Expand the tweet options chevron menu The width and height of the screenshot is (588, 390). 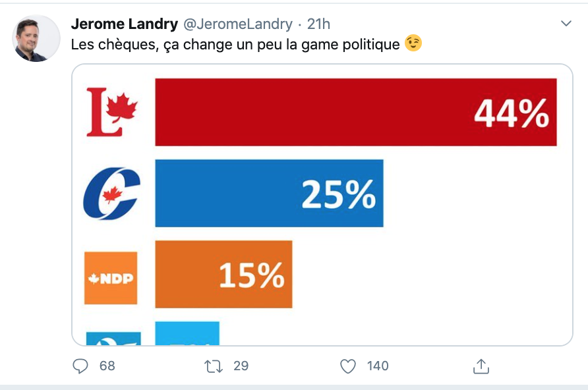[x=566, y=24]
